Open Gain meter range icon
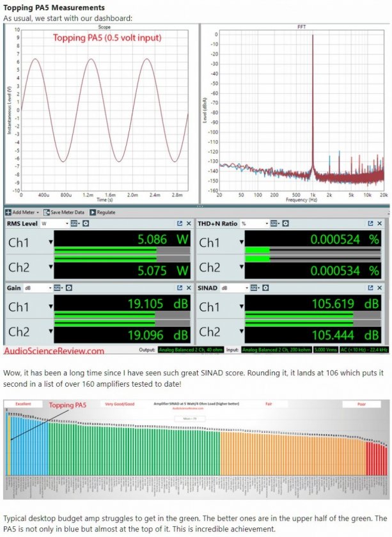This screenshot has height=537, width=392. click(x=58, y=288)
